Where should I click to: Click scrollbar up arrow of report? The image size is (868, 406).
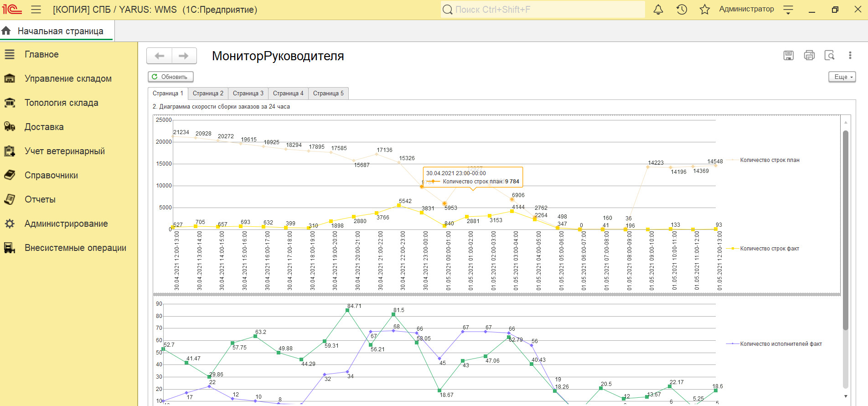click(x=846, y=122)
